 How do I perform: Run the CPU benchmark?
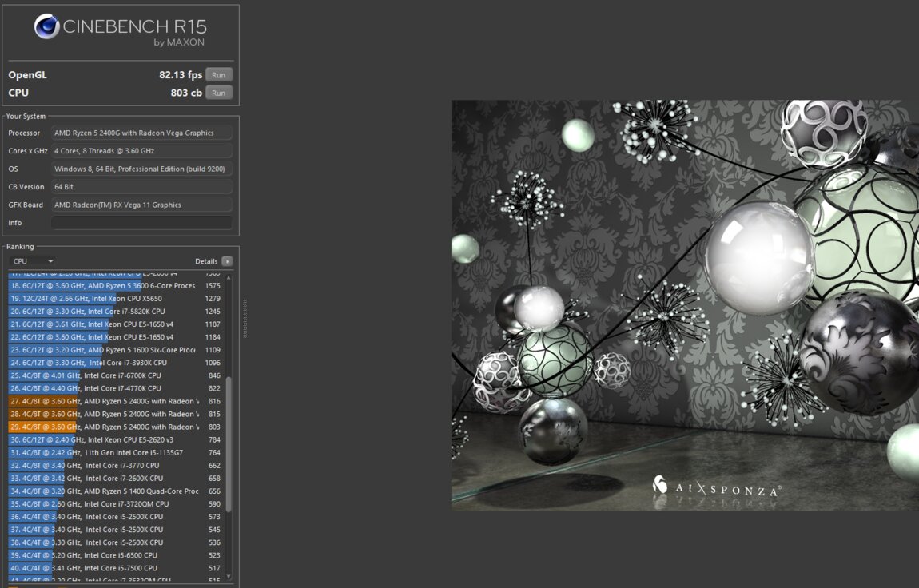pyautogui.click(x=218, y=93)
